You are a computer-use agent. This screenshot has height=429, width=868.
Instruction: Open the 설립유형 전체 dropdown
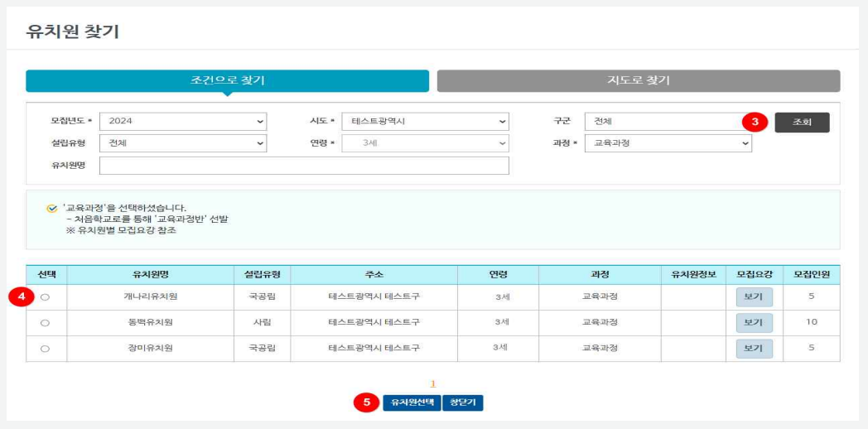coord(183,143)
